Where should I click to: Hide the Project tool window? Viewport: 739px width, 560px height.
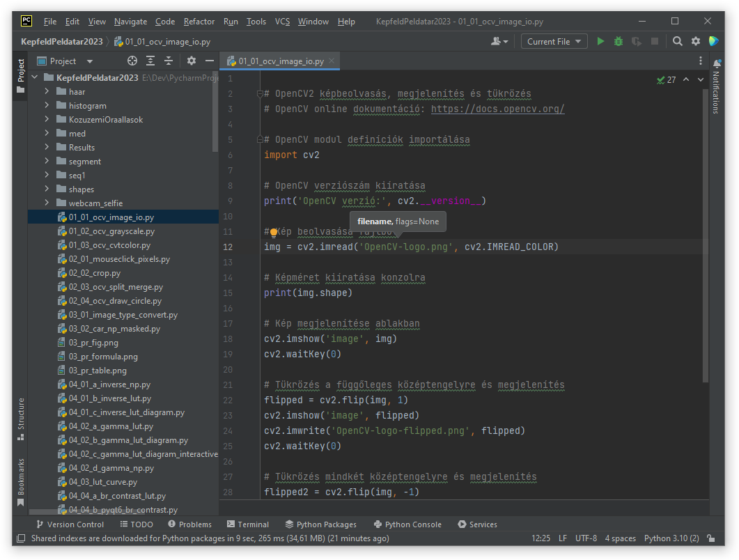point(209,61)
